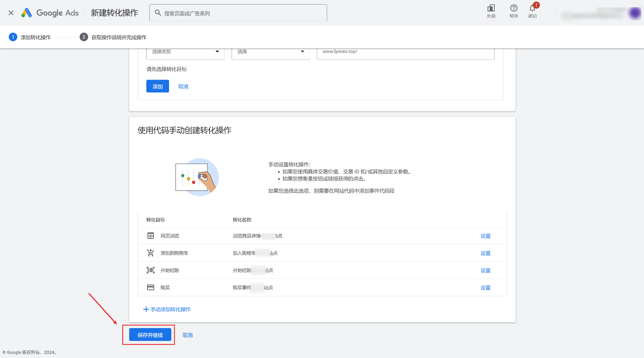Click the 添加到购物车 cart icon

pyautogui.click(x=150, y=253)
